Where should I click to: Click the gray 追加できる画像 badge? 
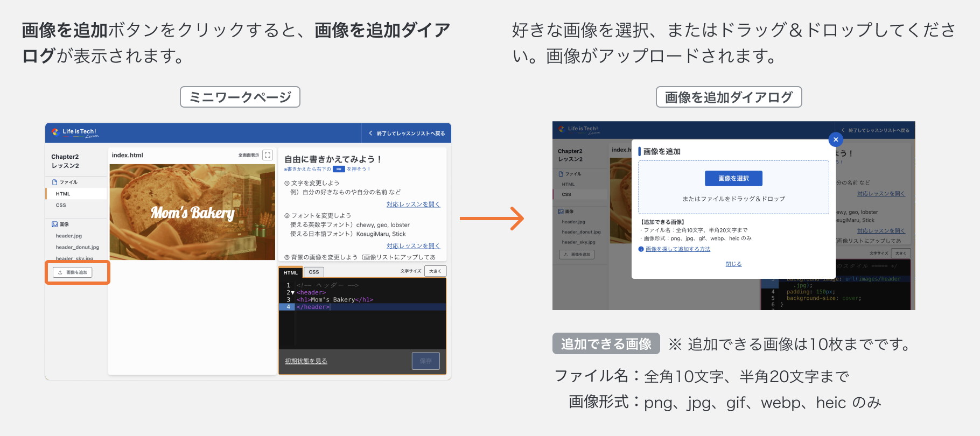coord(606,343)
